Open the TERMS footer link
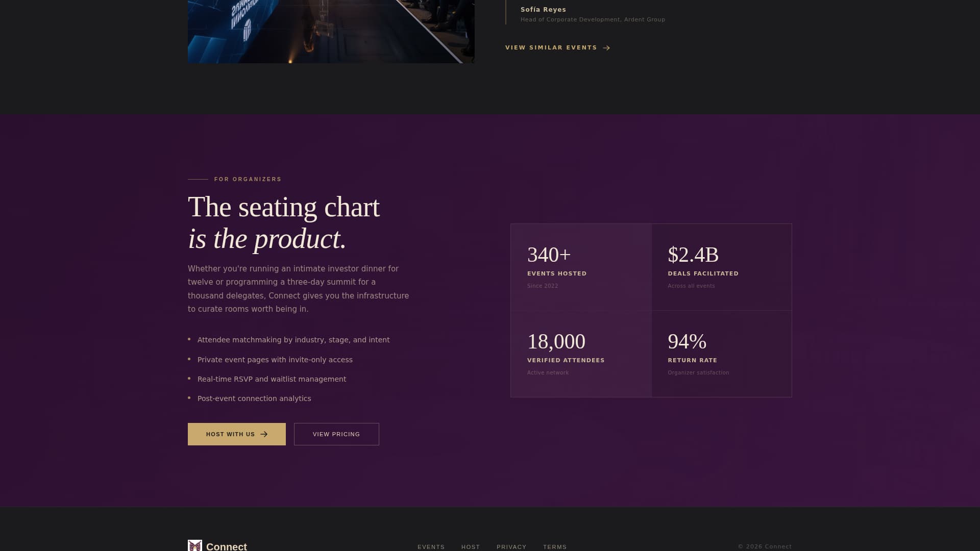This screenshot has height=551, width=980. click(555, 546)
